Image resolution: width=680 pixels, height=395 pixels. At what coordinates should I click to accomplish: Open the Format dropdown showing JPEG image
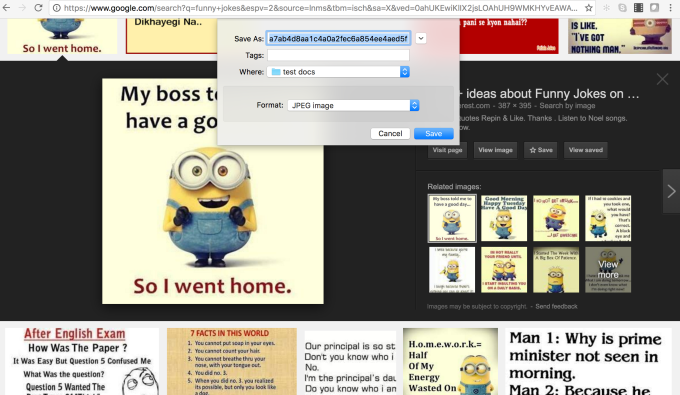pyautogui.click(x=353, y=105)
